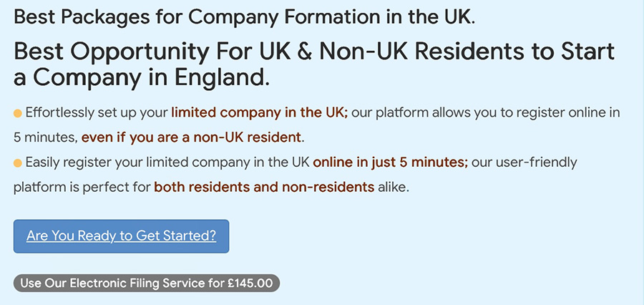Click the "a Company in England." heading line
Image resolution: width=644 pixels, height=305 pixels.
click(x=142, y=77)
